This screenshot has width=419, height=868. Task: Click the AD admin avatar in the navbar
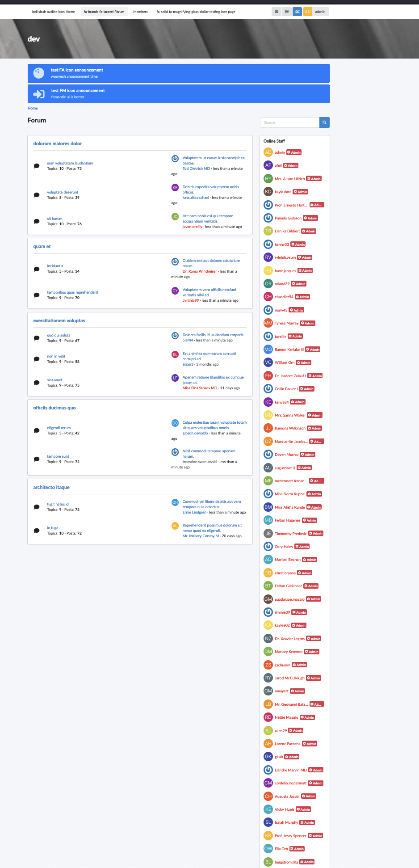[307, 12]
